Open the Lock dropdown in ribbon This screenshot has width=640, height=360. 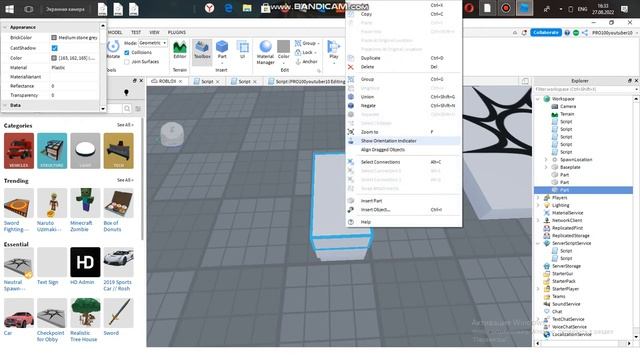pos(307,52)
